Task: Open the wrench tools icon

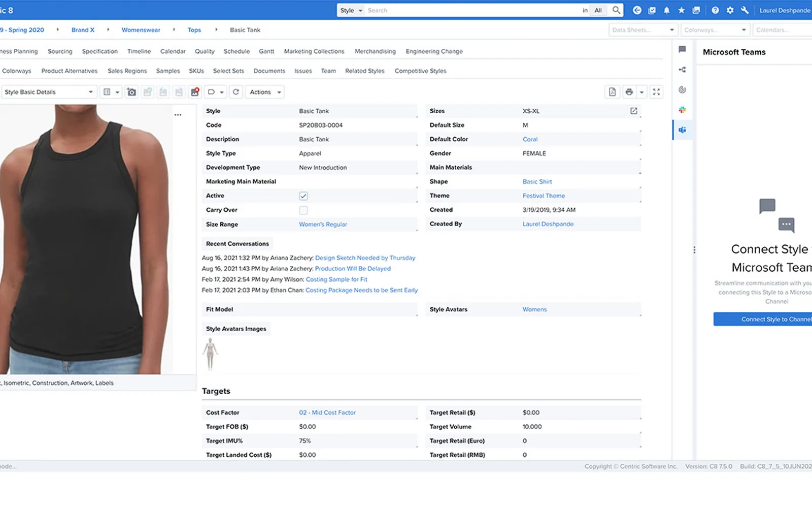Action: (745, 10)
